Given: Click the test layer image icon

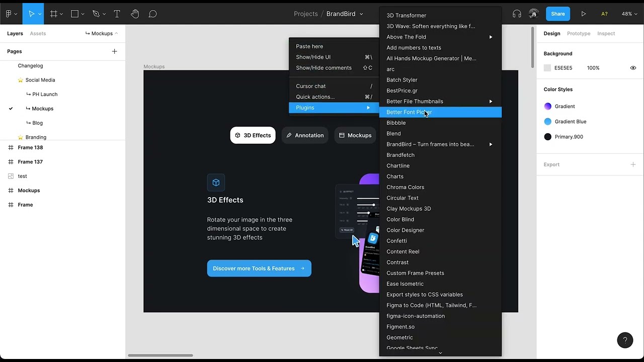Looking at the screenshot, I should click(x=11, y=176).
